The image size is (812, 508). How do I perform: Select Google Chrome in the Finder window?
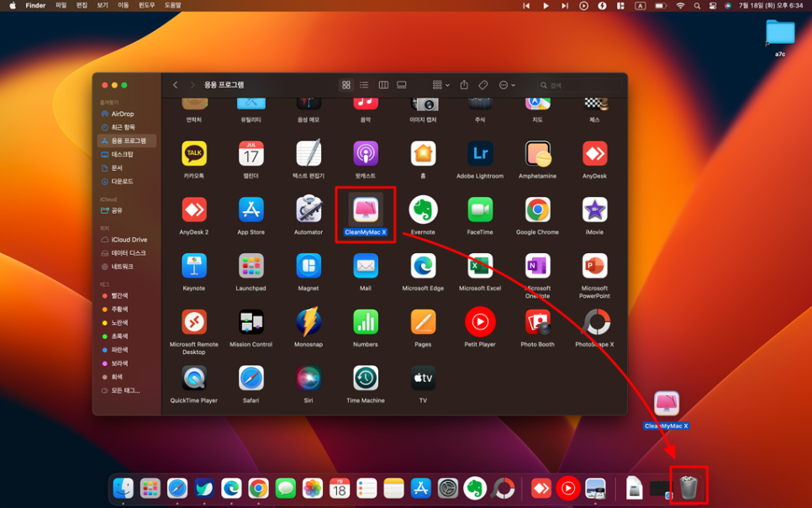point(537,209)
